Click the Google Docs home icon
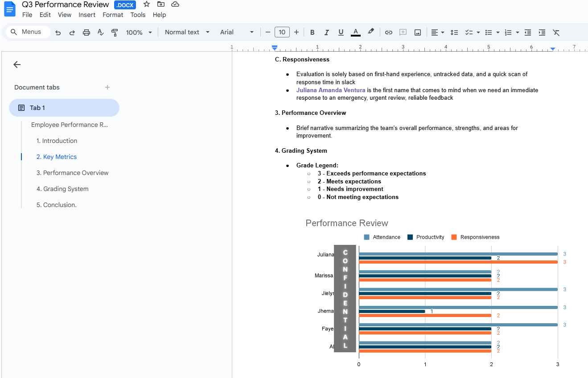 coord(9,9)
